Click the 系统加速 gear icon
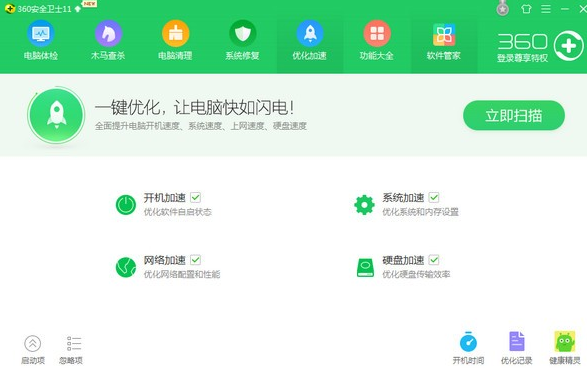This screenshot has width=587, height=381. pyautogui.click(x=364, y=205)
